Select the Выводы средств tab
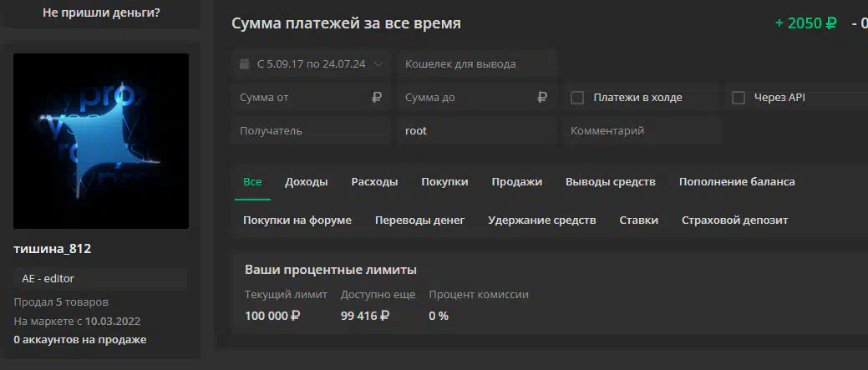868x370 pixels. tap(611, 182)
